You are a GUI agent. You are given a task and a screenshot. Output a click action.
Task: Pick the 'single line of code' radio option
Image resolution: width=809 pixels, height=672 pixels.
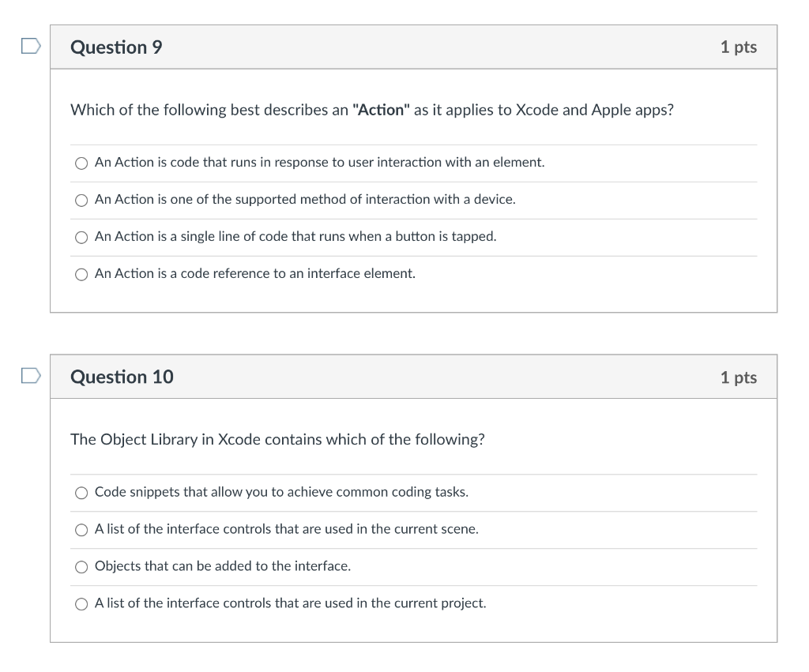[81, 238]
